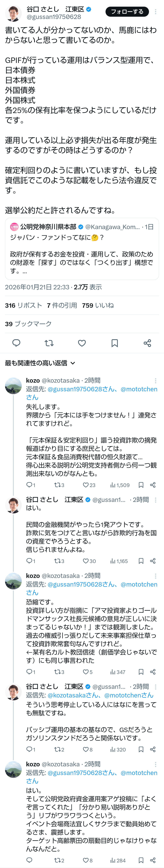The image size is (164, 868).
Task: View the 7 件の引用 quotes list
Action: click(x=62, y=305)
